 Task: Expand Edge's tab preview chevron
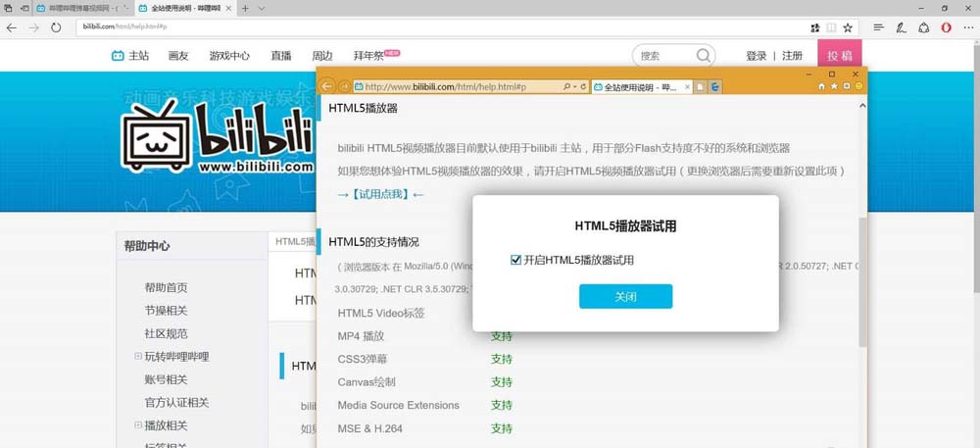coord(262,8)
